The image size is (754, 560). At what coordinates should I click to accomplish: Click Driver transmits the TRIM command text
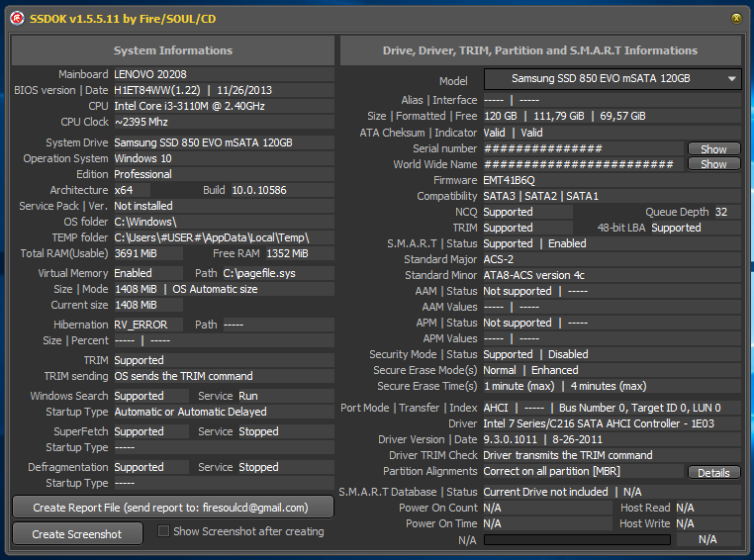[x=568, y=455]
